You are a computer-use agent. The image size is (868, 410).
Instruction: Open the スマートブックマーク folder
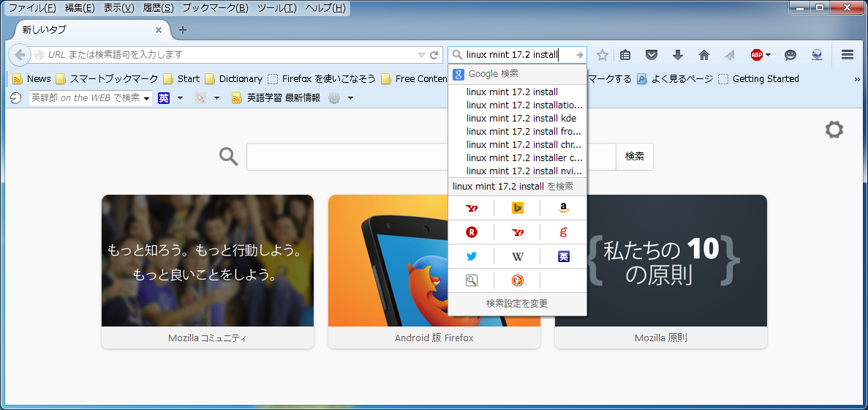pos(107,78)
